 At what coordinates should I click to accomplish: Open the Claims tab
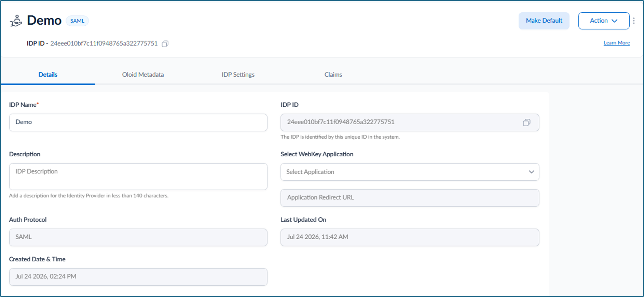333,74
